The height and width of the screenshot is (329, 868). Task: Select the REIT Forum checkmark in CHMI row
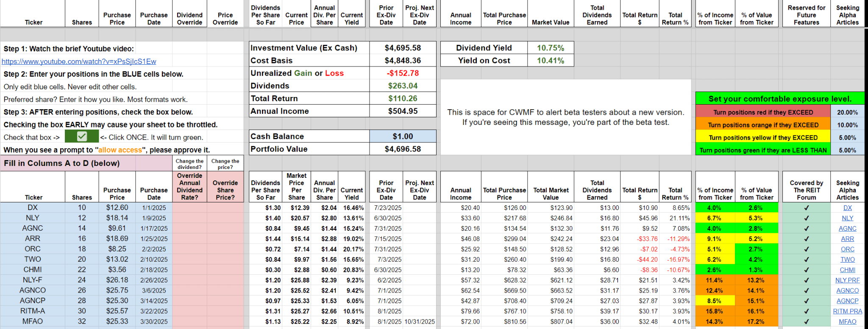pos(806,270)
